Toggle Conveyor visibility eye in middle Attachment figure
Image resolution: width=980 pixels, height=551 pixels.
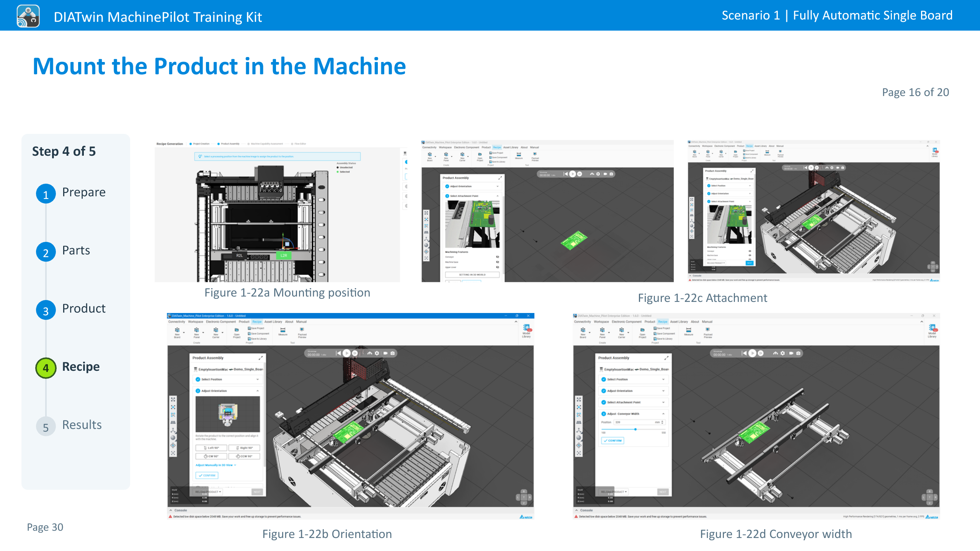[x=497, y=257]
